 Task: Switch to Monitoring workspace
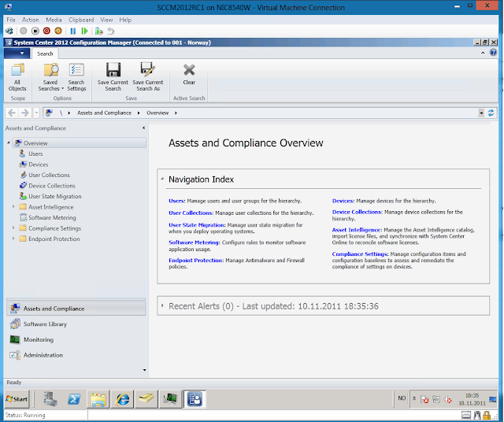pyautogui.click(x=76, y=339)
